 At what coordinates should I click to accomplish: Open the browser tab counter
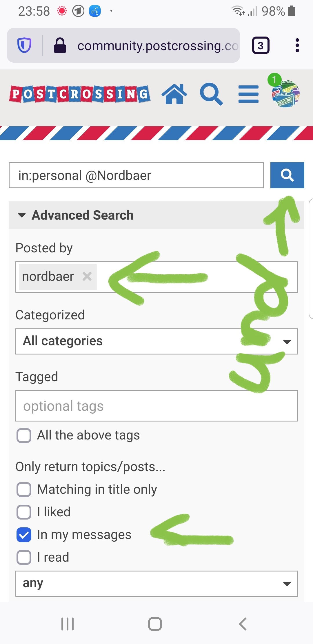pos(261,46)
